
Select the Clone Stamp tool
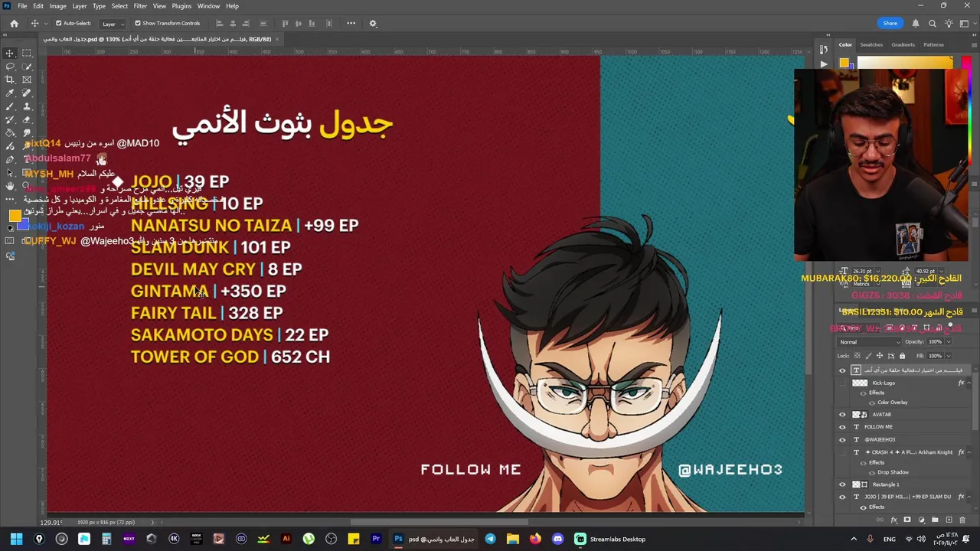coord(27,106)
